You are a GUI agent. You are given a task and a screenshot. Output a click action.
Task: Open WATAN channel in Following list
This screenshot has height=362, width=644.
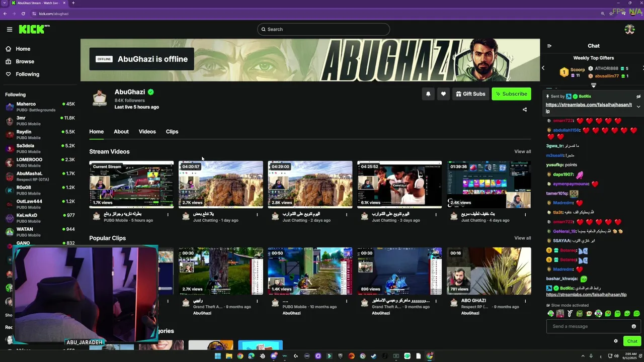(40, 232)
